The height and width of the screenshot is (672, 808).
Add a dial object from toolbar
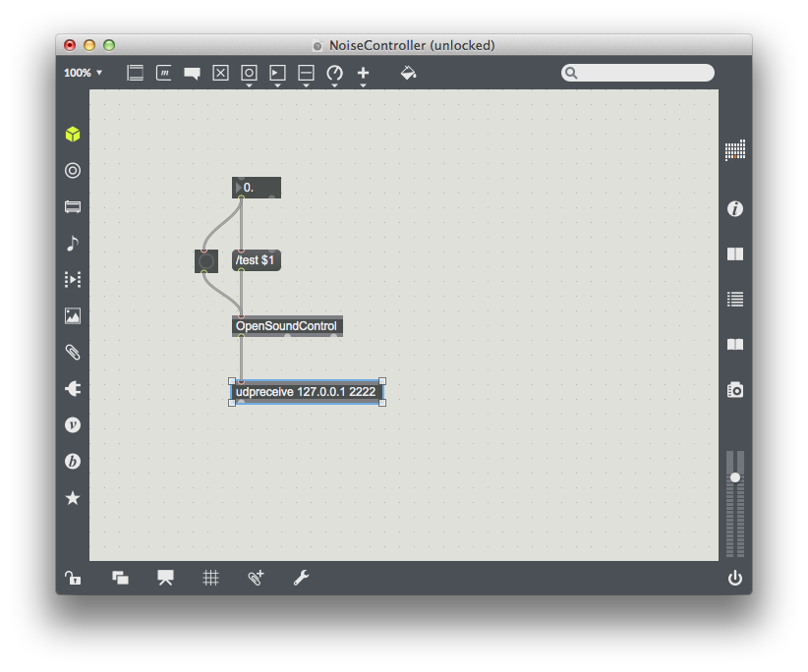tap(334, 73)
